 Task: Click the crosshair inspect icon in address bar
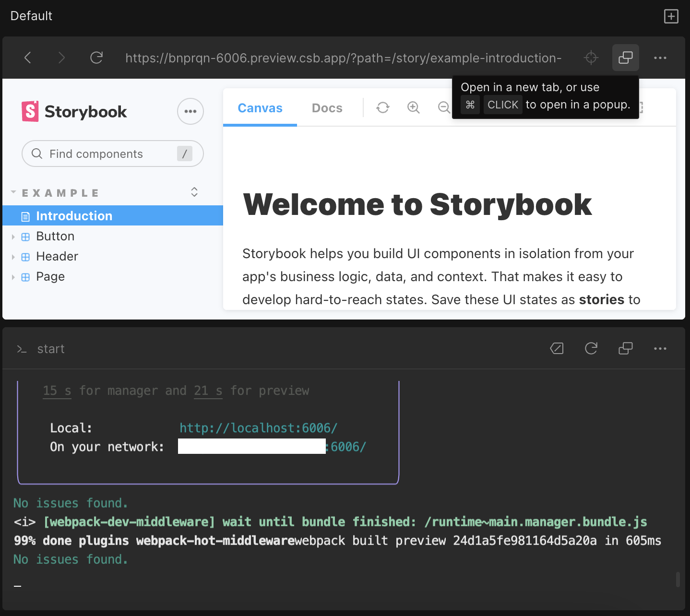[x=591, y=58]
